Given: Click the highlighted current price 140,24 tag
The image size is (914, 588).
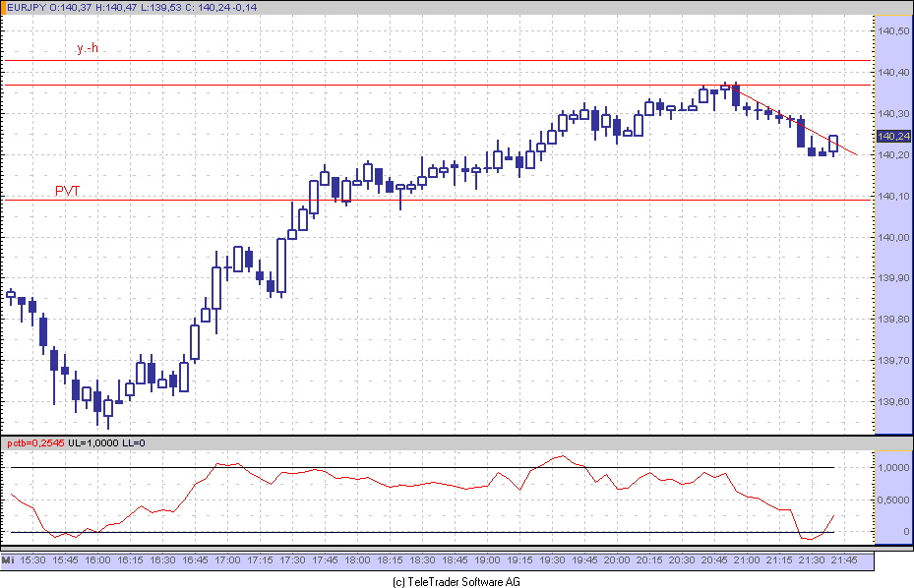Looking at the screenshot, I should coord(893,136).
